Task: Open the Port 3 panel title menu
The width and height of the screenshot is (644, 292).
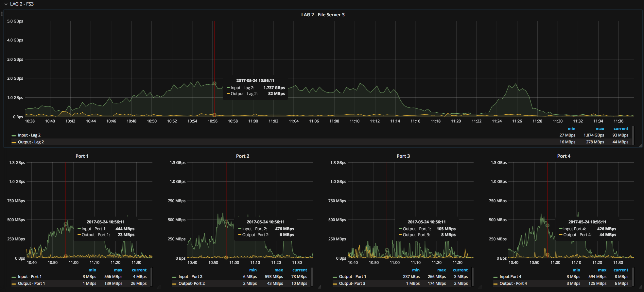Action: click(403, 156)
